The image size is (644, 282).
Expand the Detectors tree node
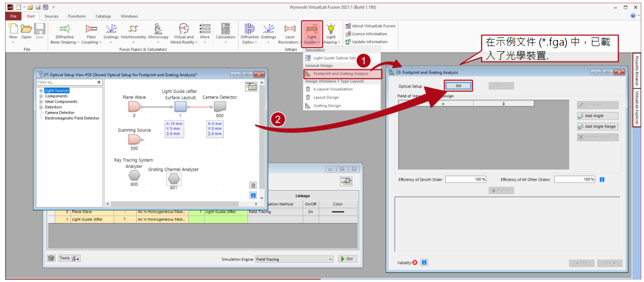click(40, 107)
